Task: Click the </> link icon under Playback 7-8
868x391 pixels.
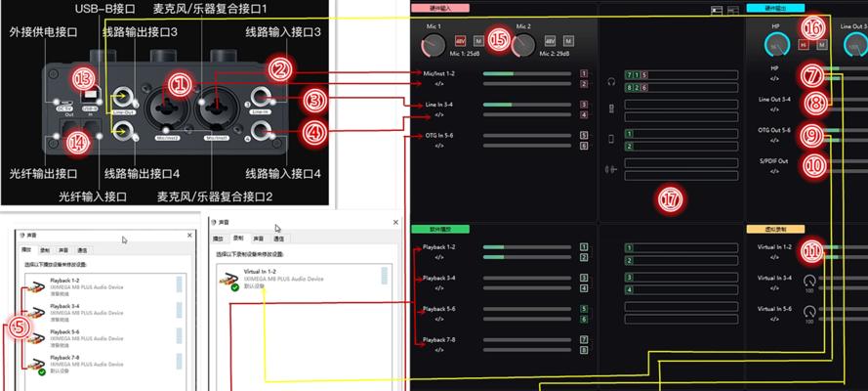Action: point(439,350)
